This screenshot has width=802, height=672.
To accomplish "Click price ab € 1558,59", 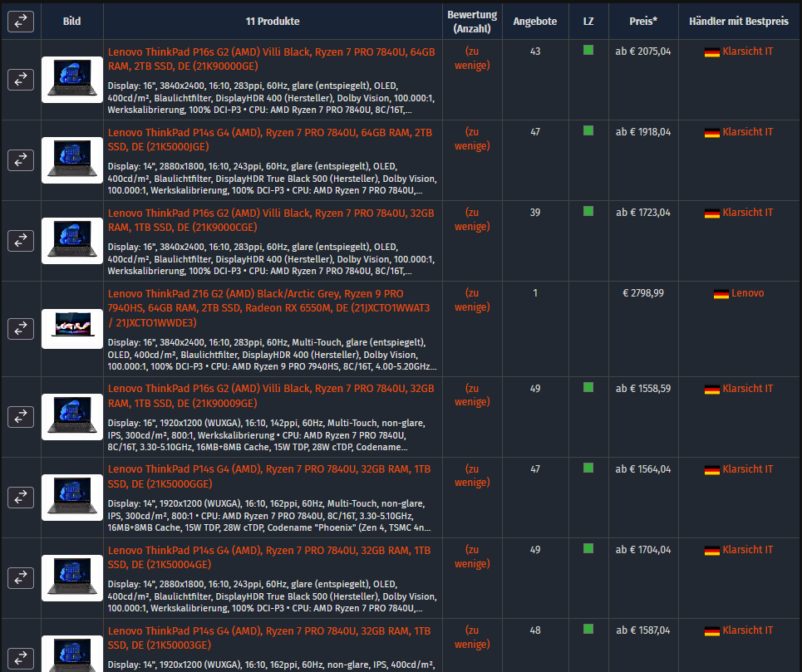I will coord(643,389).
